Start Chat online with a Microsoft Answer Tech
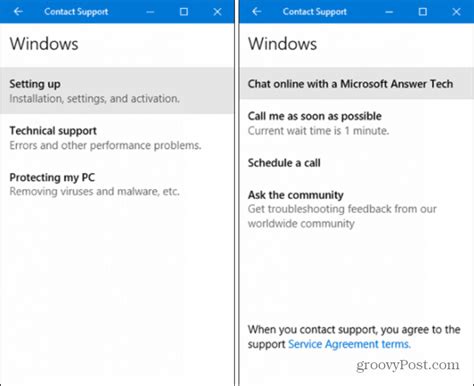This screenshot has height=386, width=474. tap(357, 84)
